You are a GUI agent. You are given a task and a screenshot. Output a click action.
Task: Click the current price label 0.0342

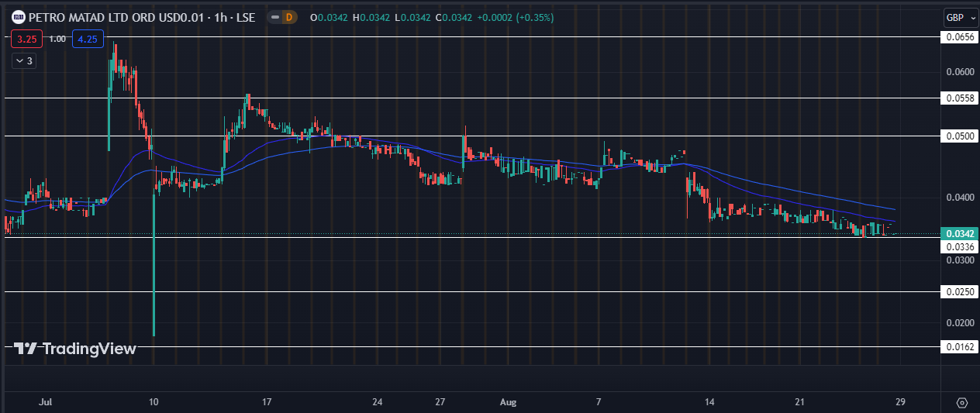(x=959, y=233)
